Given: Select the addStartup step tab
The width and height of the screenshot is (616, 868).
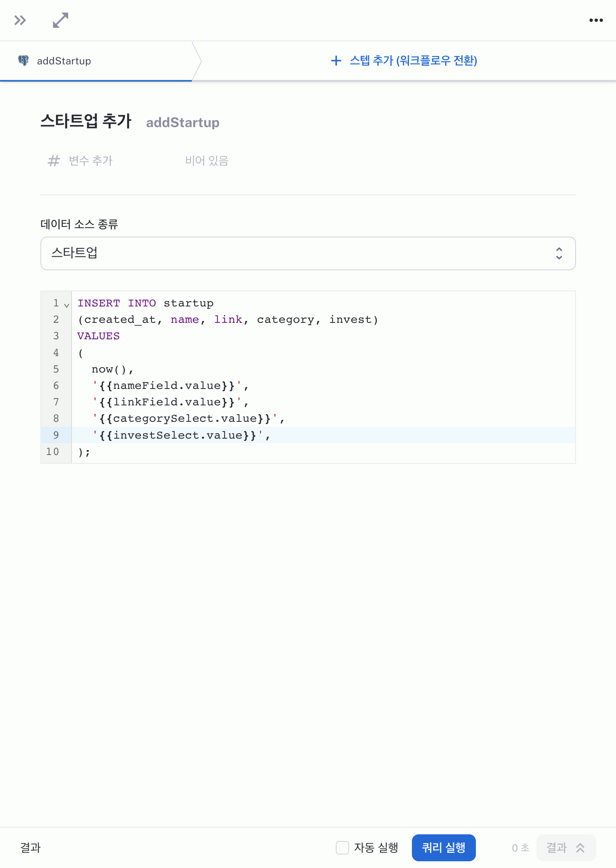Looking at the screenshot, I should pyautogui.click(x=96, y=61).
